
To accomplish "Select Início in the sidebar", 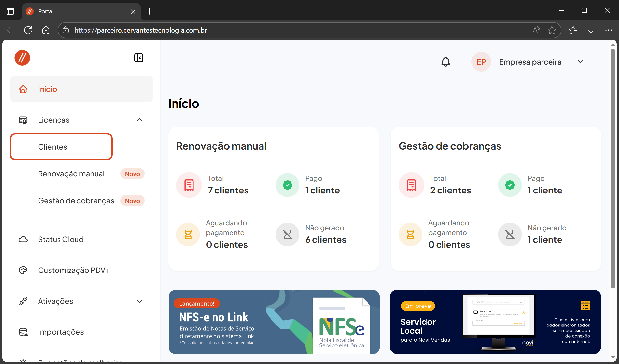I will [x=47, y=89].
